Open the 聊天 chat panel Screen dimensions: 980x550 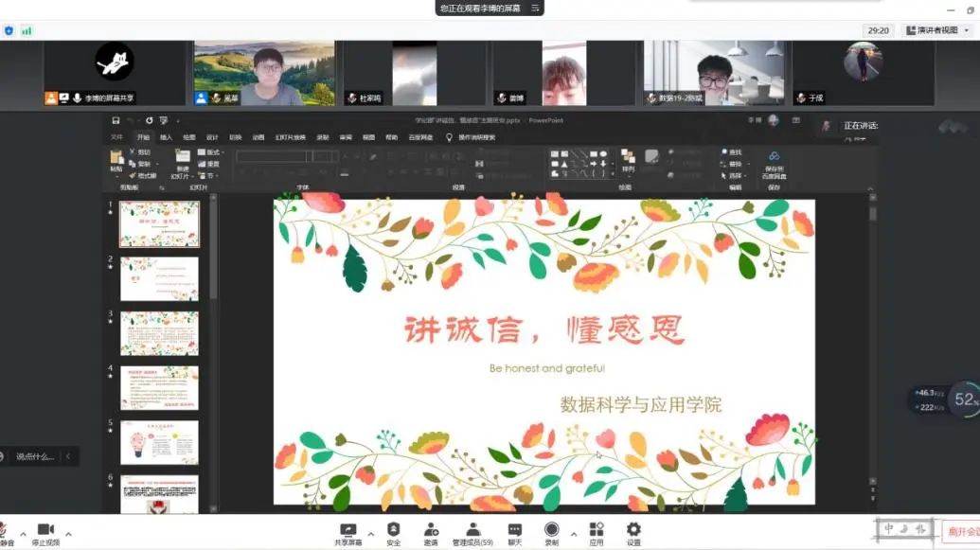pos(514,531)
